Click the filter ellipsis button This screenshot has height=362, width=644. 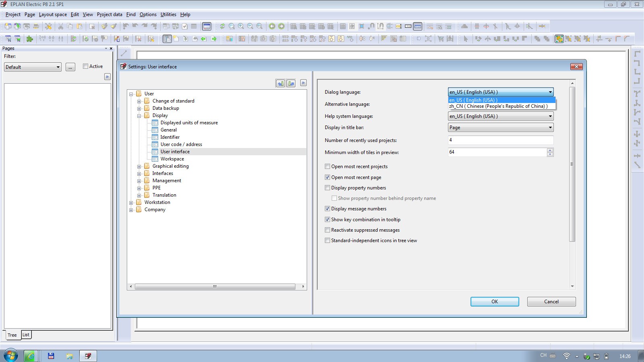(x=70, y=67)
